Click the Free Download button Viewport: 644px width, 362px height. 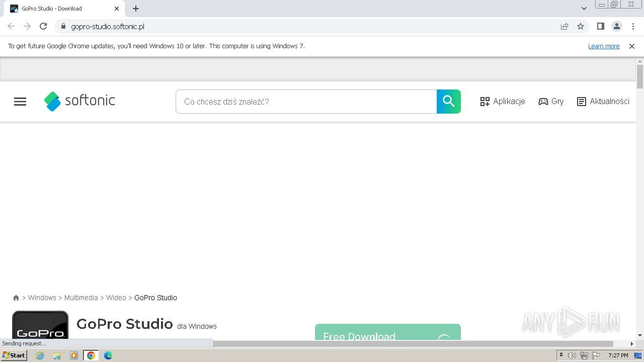(388, 332)
